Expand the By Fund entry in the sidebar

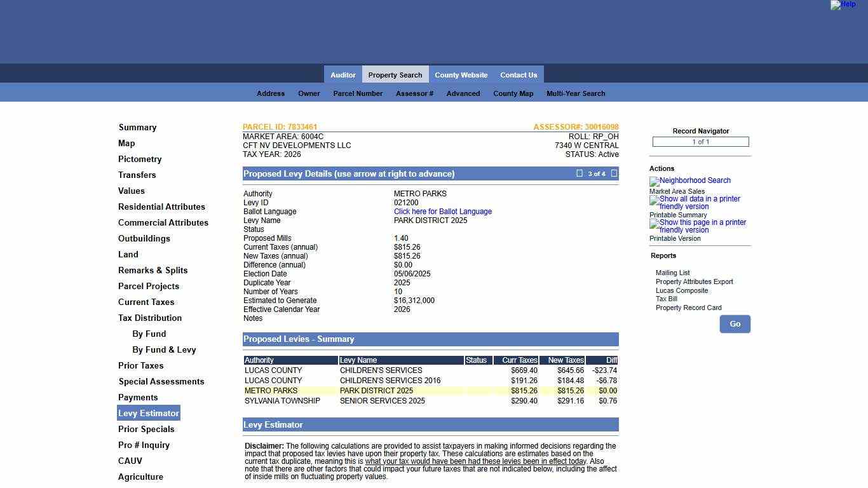[149, 334]
